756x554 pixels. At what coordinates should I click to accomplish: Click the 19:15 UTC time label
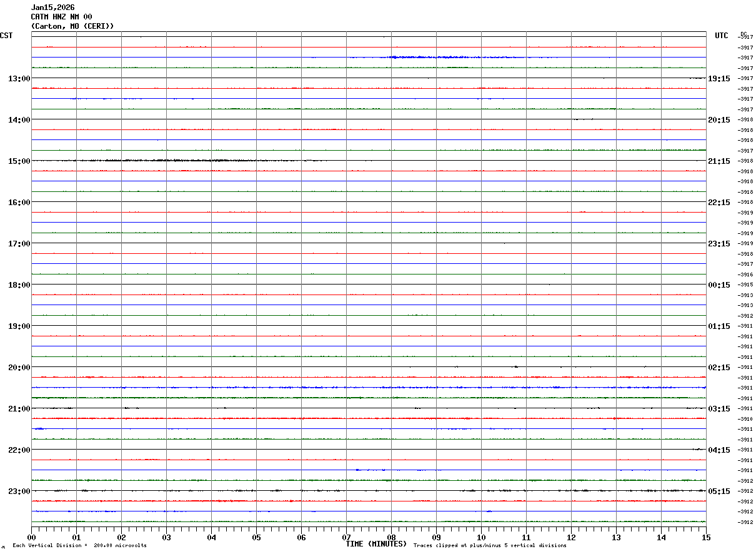click(719, 79)
